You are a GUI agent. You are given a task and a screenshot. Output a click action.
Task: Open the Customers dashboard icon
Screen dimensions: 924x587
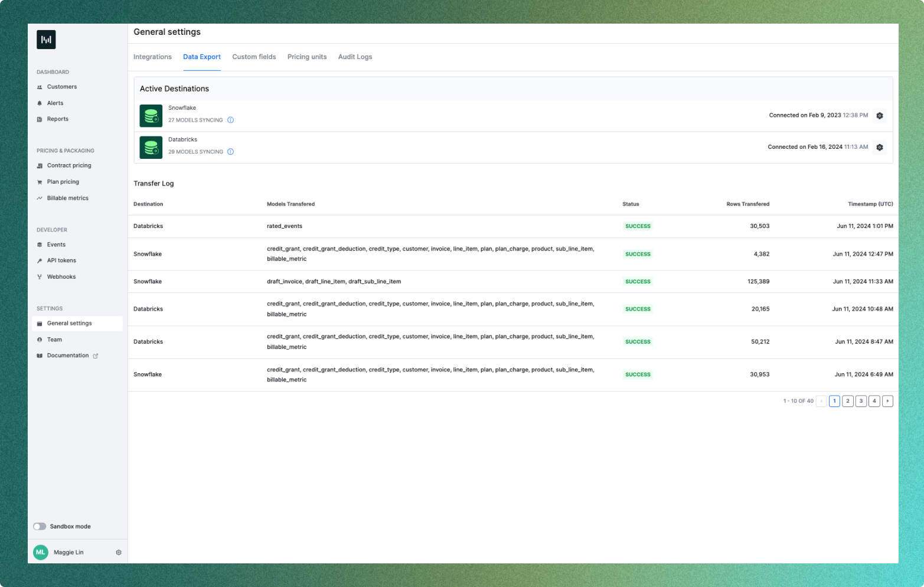click(39, 87)
